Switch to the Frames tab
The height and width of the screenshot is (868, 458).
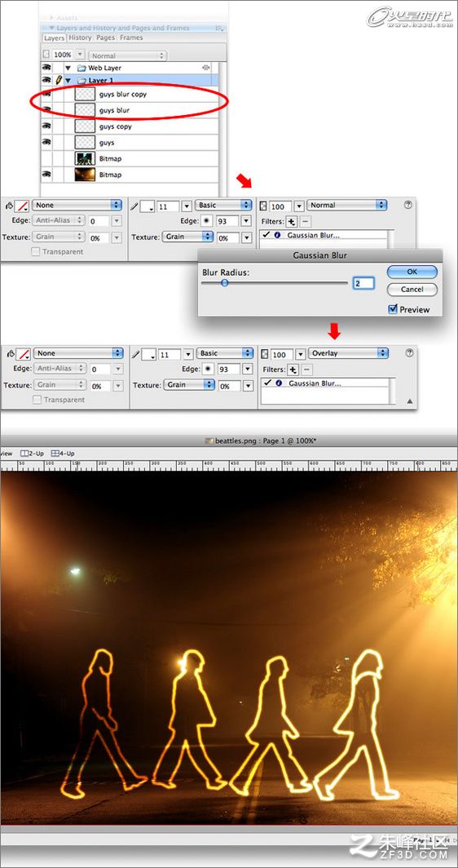click(131, 38)
